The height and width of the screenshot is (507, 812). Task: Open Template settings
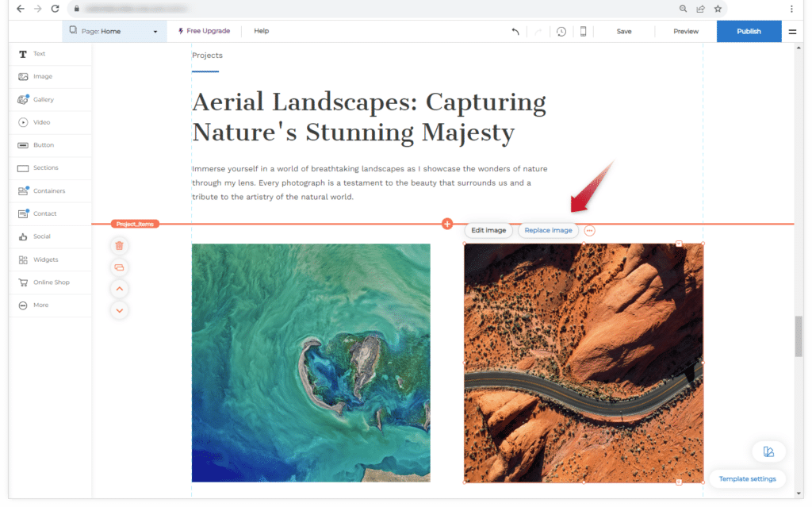747,479
